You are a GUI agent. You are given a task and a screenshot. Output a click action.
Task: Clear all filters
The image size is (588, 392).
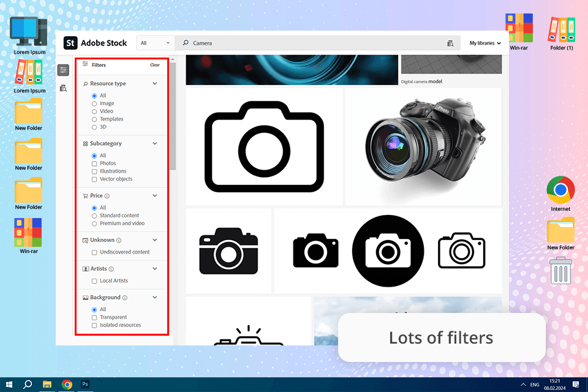pos(155,66)
